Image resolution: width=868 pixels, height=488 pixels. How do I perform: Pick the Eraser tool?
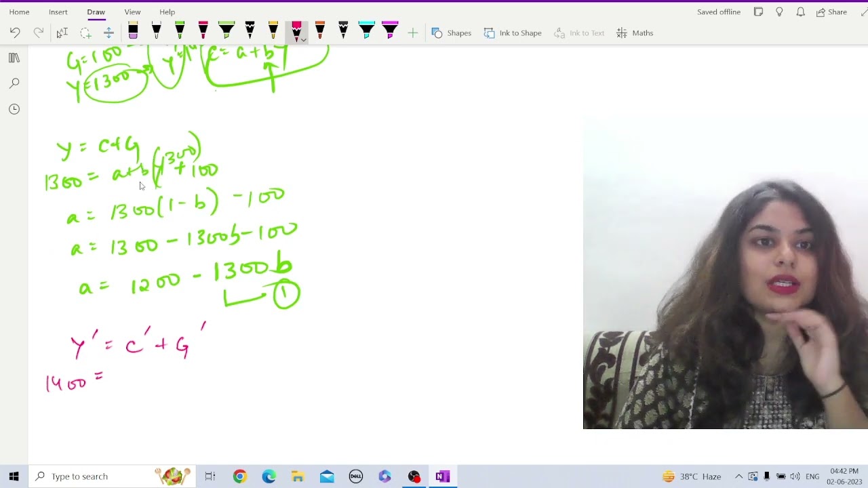(x=133, y=31)
